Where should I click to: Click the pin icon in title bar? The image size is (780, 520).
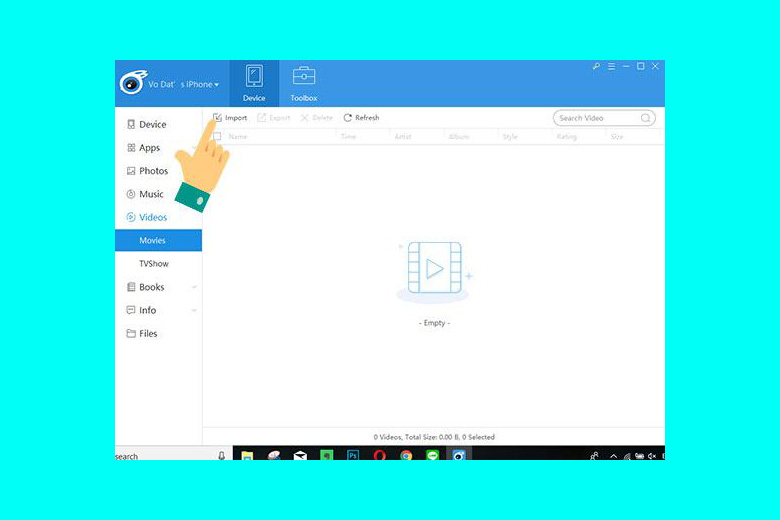596,66
